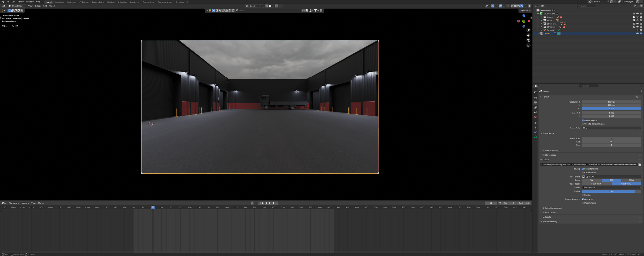The height and width of the screenshot is (256, 644).
Task: Select RGBA color mode
Action: pos(631,180)
